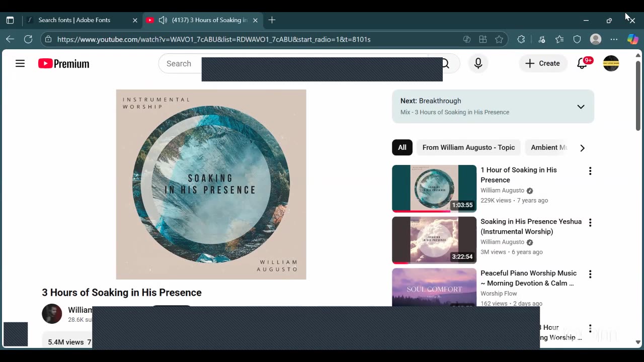This screenshot has width=644, height=362.
Task: Open the Edge tab actions menu icon
Action: click(x=10, y=20)
